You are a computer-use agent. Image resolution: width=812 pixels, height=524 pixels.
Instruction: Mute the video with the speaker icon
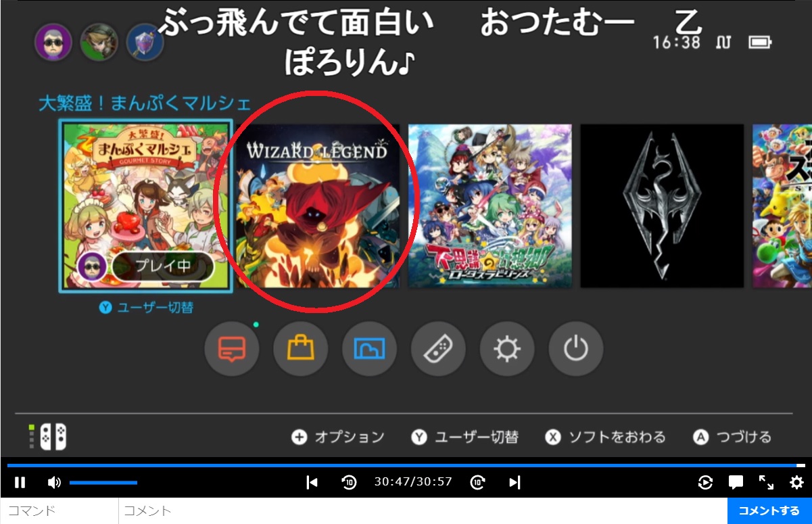pyautogui.click(x=54, y=482)
